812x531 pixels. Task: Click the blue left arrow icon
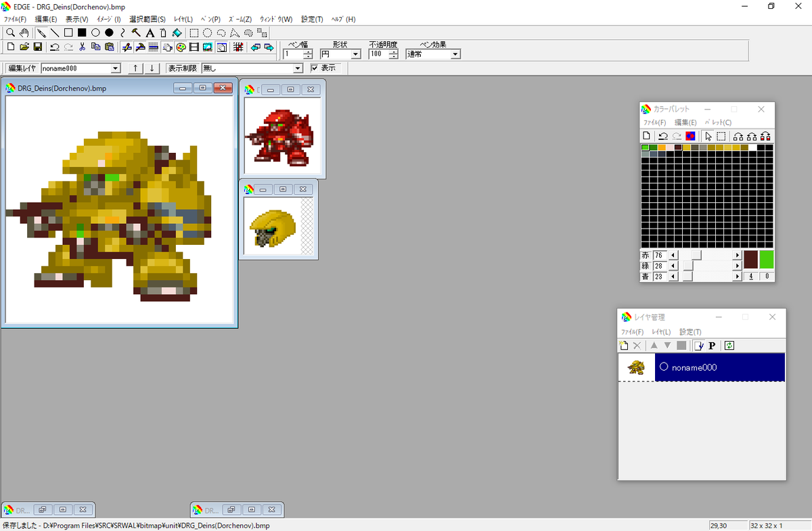pos(255,47)
